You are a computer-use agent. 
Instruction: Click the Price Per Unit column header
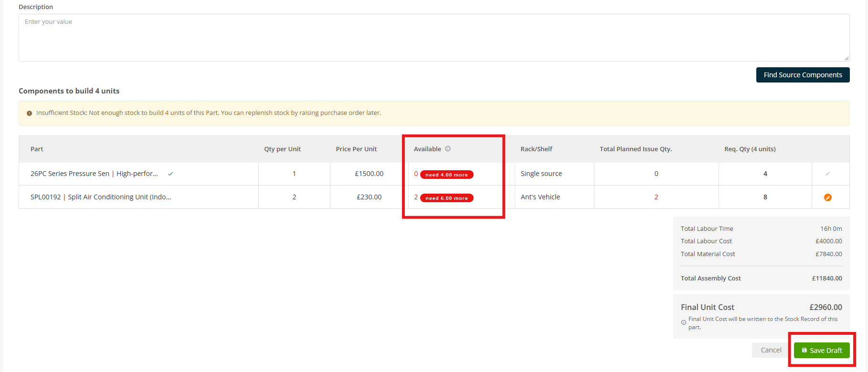click(356, 149)
